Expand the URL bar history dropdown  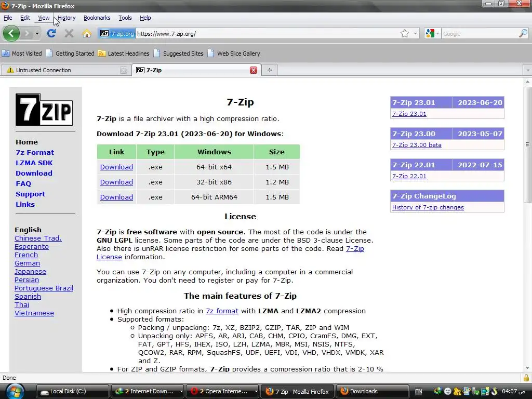tap(415, 34)
